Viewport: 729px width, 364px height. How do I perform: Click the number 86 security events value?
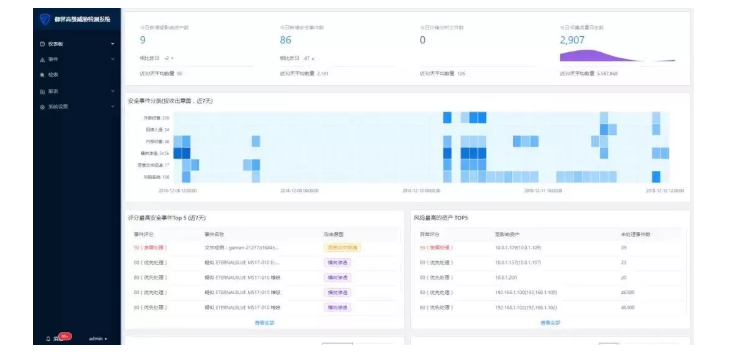click(x=285, y=40)
